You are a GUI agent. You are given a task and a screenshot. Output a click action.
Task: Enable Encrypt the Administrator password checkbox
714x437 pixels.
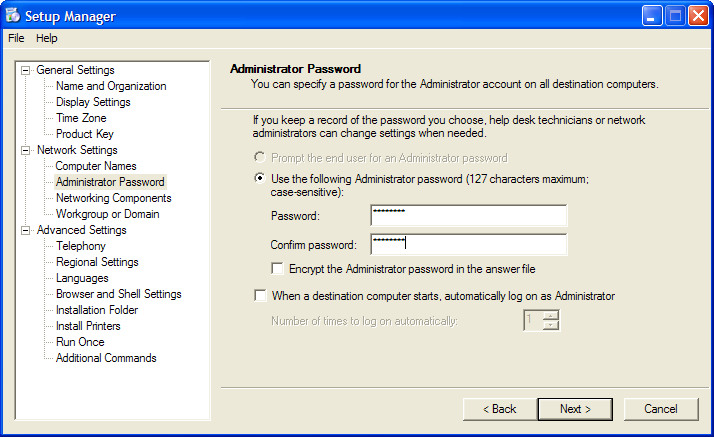coord(277,269)
